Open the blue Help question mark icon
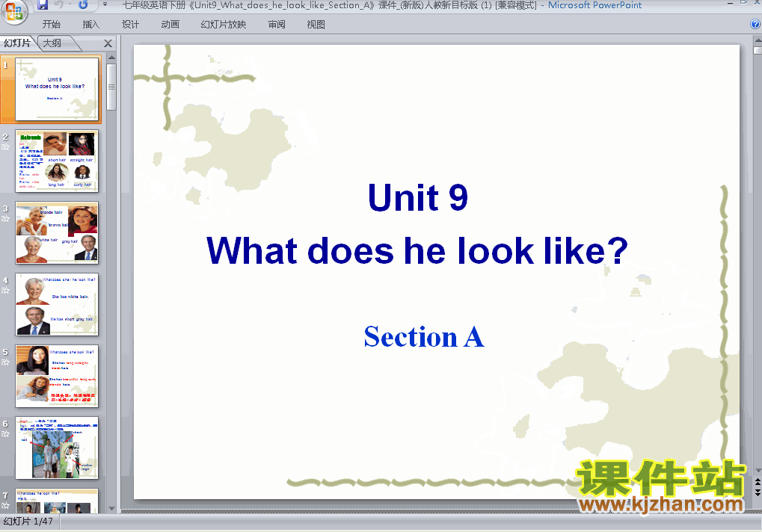Image resolution: width=762 pixels, height=532 pixels. point(755,24)
